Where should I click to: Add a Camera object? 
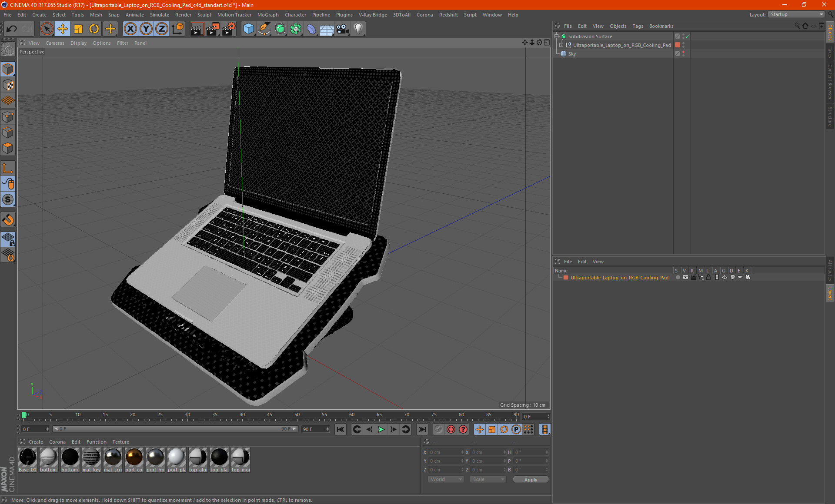[x=342, y=29]
